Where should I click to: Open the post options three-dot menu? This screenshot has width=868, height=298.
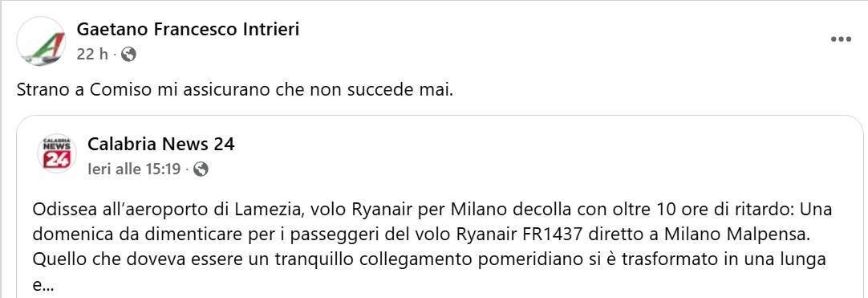click(x=840, y=39)
